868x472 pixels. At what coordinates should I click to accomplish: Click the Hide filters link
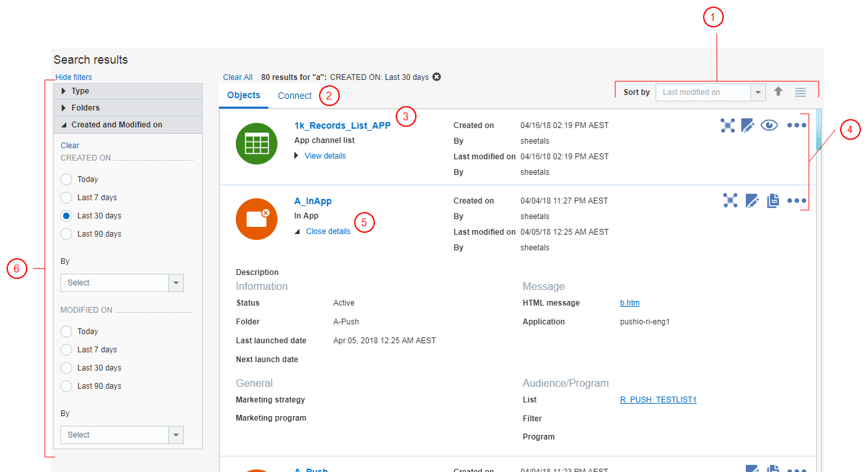tap(73, 77)
